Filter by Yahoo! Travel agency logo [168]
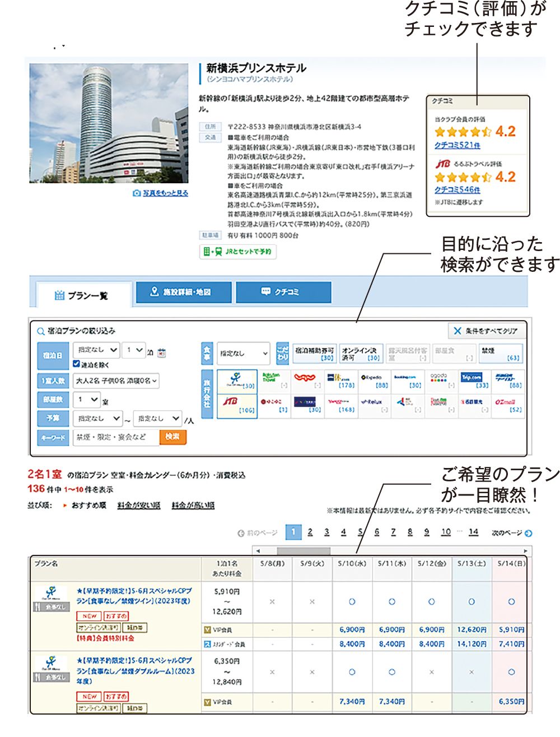Screen dimensions: 560x737 [x=340, y=405]
